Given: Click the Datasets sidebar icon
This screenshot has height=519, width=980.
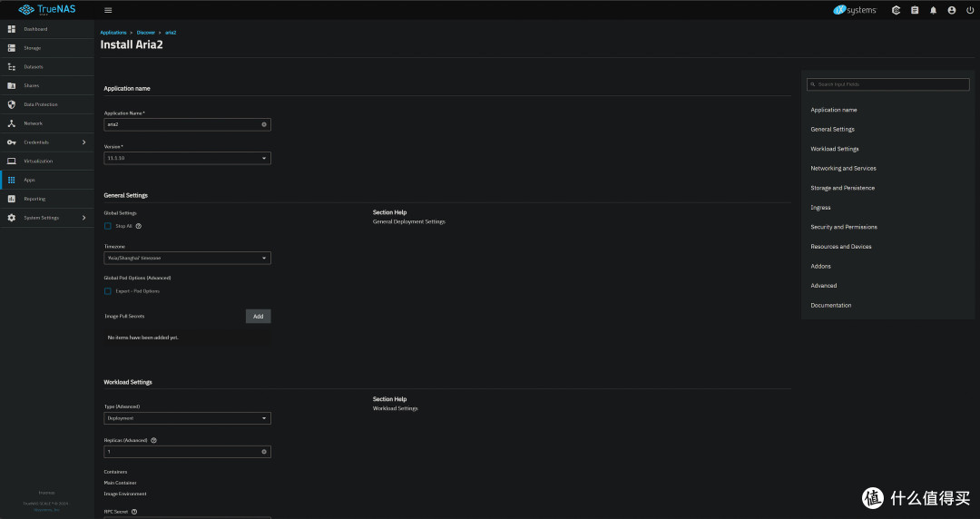Looking at the screenshot, I should click(11, 66).
